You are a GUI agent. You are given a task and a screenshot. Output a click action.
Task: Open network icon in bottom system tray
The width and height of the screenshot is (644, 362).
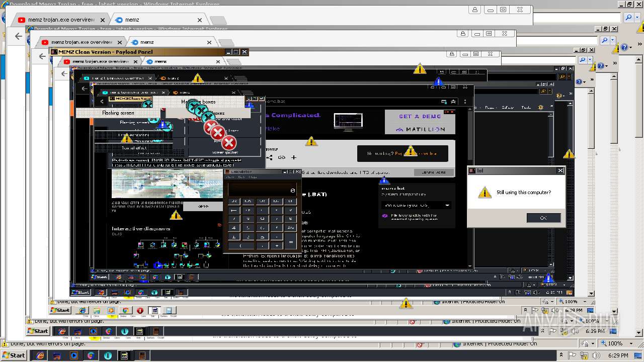coord(585,355)
